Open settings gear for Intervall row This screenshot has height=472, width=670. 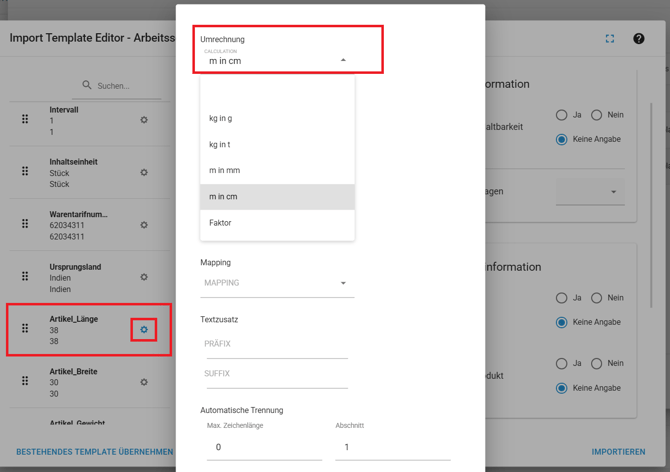coord(144,120)
